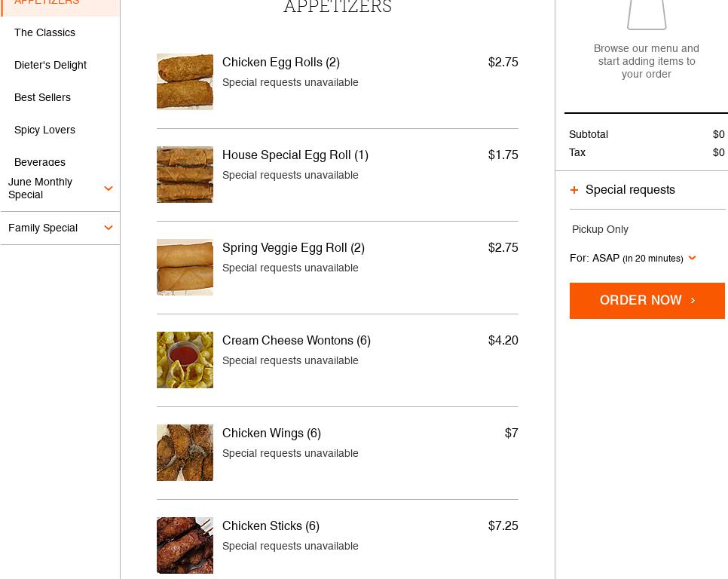This screenshot has height=579, width=728.
Task: Open Chicken Egg Rolls (2) item
Action: click(281, 63)
